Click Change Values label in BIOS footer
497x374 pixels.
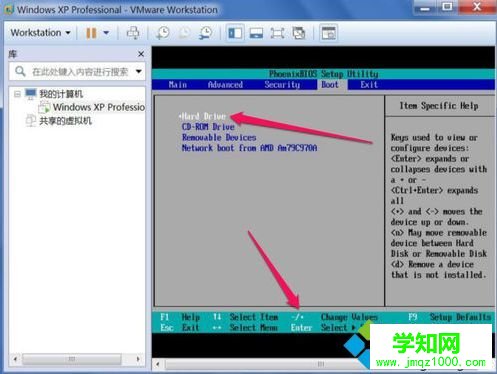tap(349, 317)
